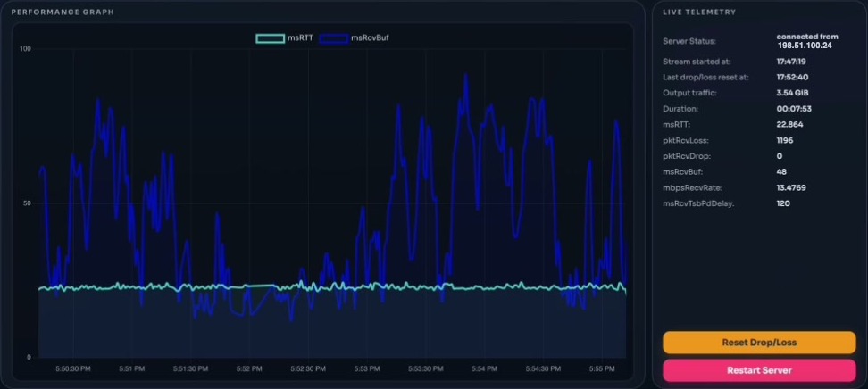
Task: Click the 5:53:30 PM axis label
Action: point(426,368)
